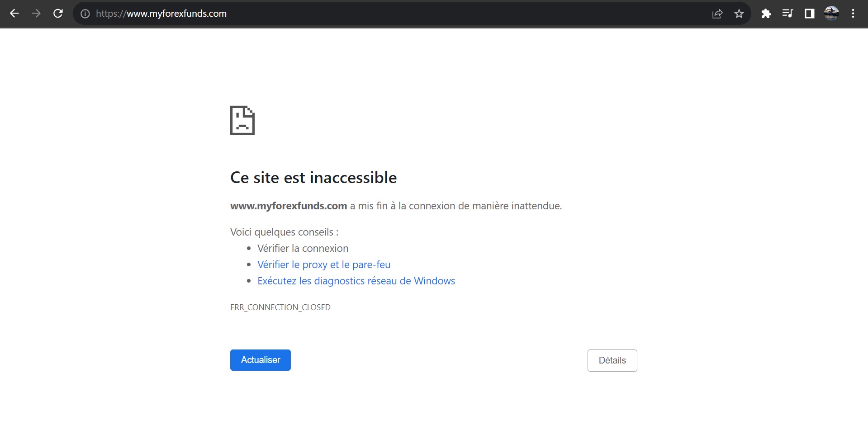This screenshot has width=868, height=439.
Task: Focus the address bar URL field
Action: pyautogui.click(x=362, y=14)
